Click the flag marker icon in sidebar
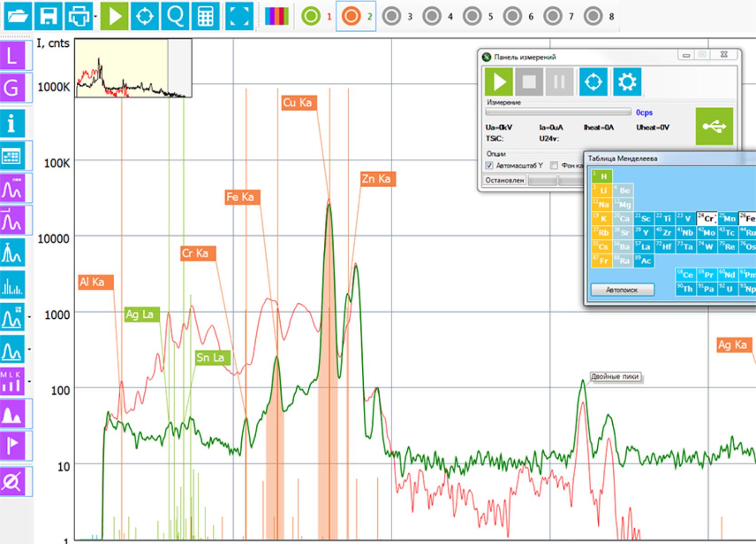 coord(12,446)
